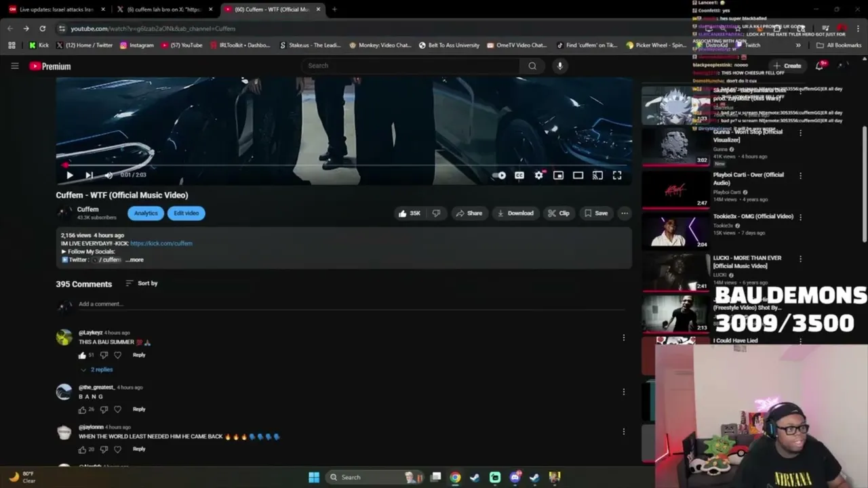Focus the Add a comment field
868x488 pixels.
point(351,304)
